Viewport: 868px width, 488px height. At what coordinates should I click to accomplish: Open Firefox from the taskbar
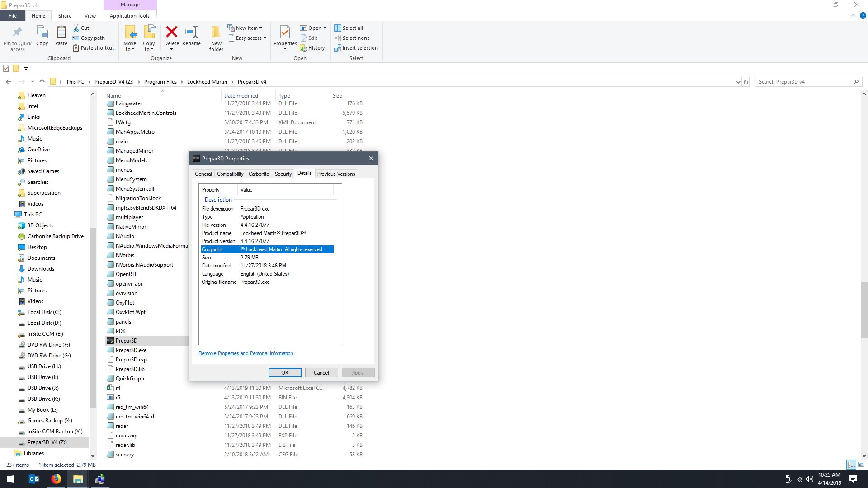[x=56, y=479]
